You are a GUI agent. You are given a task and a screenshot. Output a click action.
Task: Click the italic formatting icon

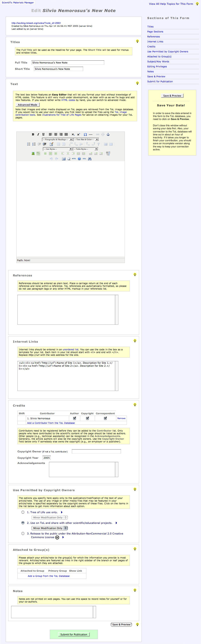pos(38,134)
